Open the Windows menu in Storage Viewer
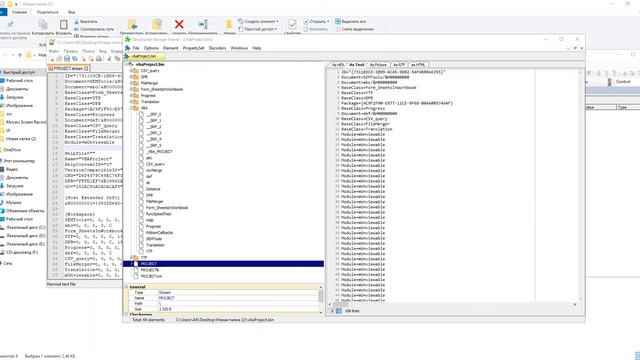640x360 pixels. click(x=239, y=48)
